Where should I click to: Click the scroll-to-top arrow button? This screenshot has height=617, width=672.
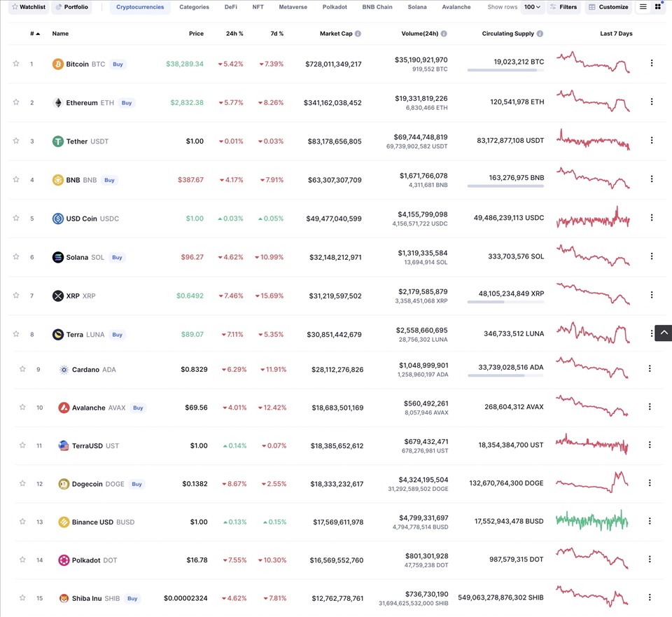tap(663, 333)
